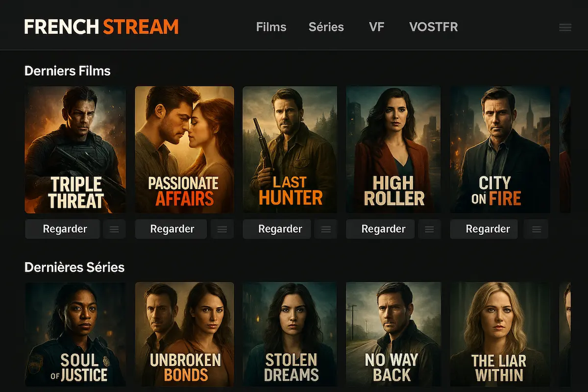Go to the Films menu item

point(271,27)
